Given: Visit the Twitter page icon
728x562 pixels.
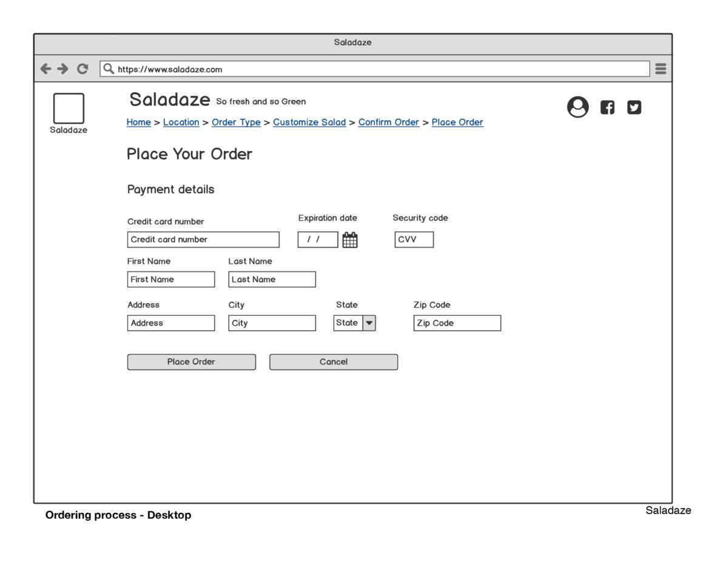Looking at the screenshot, I should coord(634,107).
